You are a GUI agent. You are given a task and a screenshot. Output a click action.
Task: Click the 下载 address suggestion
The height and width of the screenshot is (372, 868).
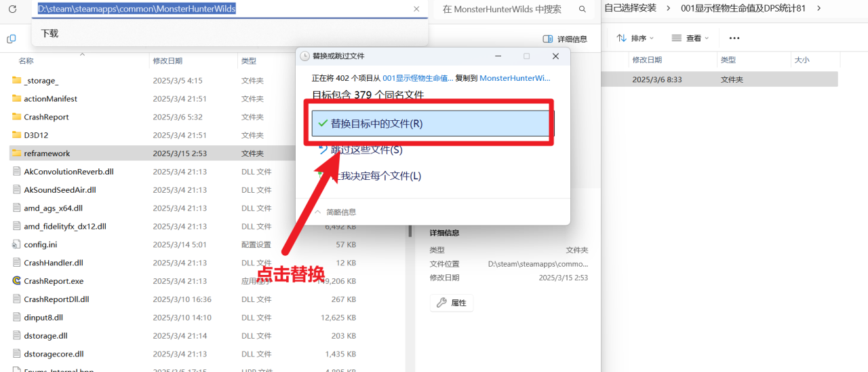[50, 33]
